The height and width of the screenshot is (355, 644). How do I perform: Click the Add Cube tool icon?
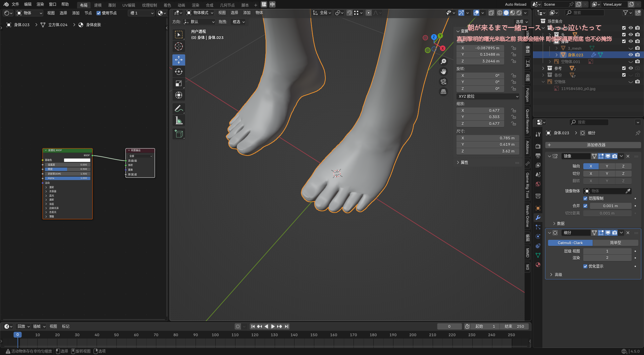(x=179, y=134)
